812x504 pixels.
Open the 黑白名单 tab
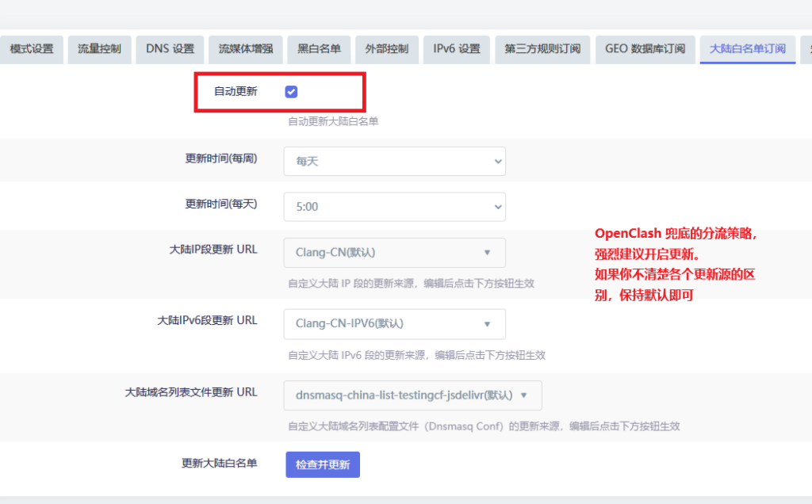pos(314,49)
